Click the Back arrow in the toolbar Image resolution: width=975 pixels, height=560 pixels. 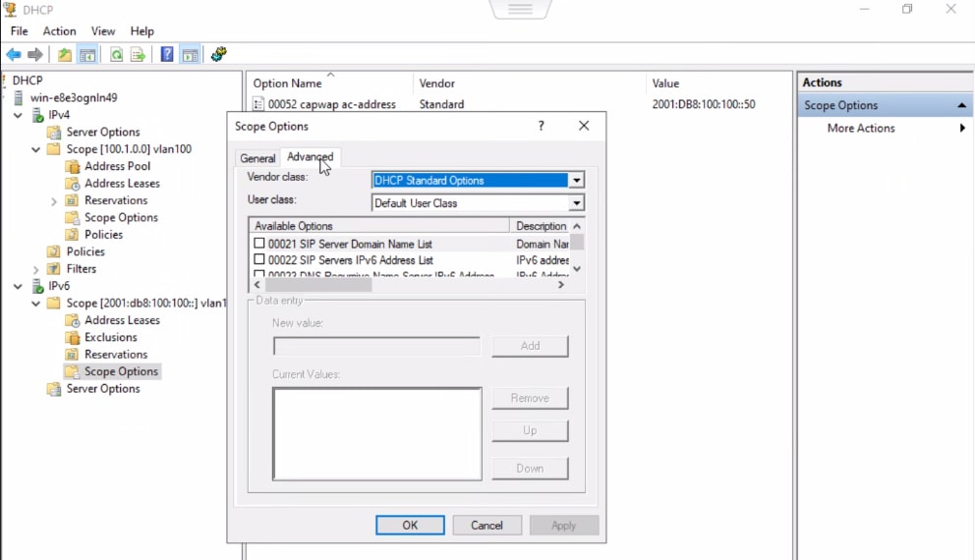pos(14,55)
